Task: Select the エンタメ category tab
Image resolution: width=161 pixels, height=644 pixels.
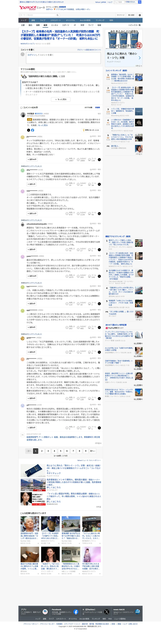Action: tap(55, 25)
